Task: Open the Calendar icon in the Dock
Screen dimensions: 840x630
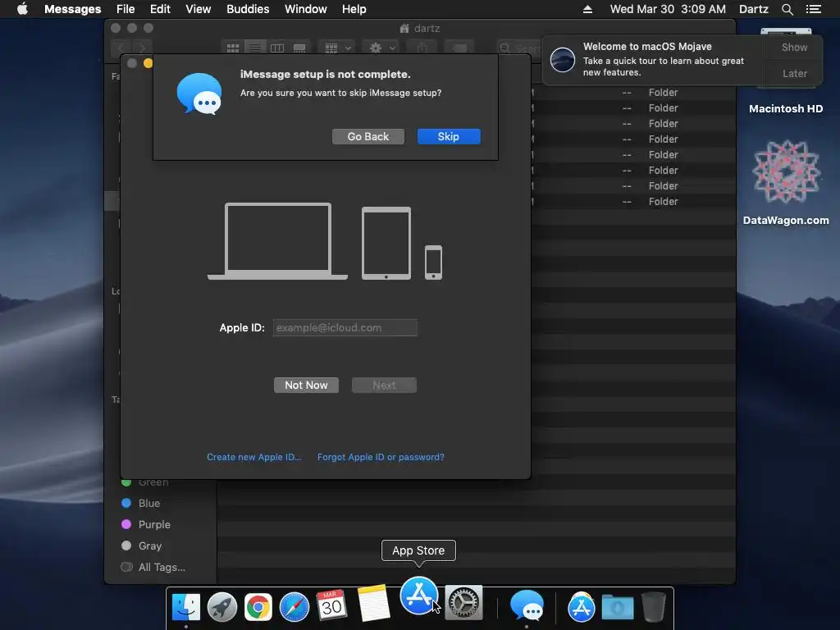Action: point(331,605)
